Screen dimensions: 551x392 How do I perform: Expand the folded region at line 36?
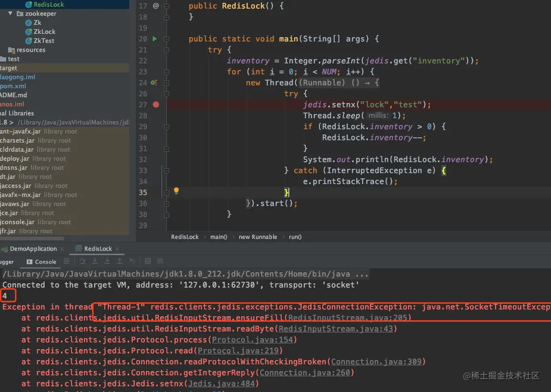[x=166, y=204]
